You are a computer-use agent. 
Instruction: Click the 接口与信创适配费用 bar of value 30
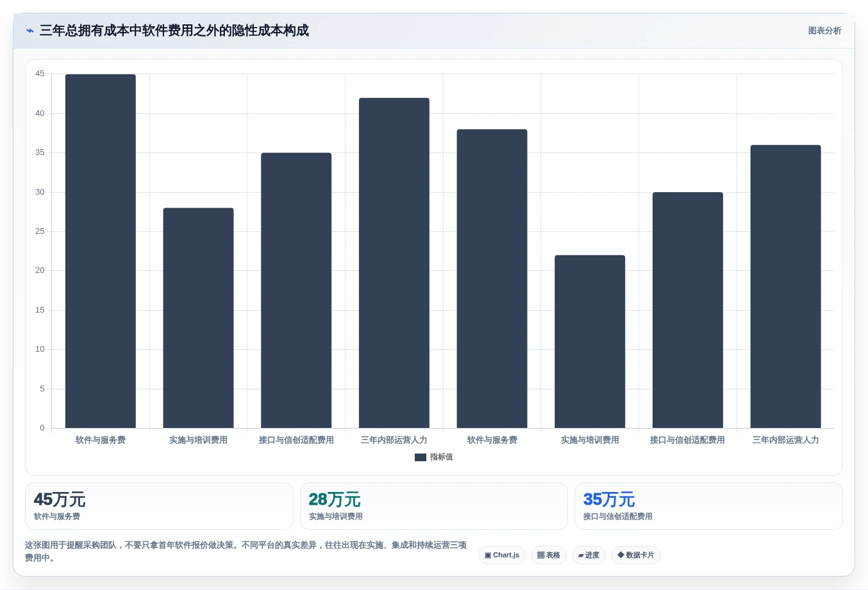pos(688,310)
